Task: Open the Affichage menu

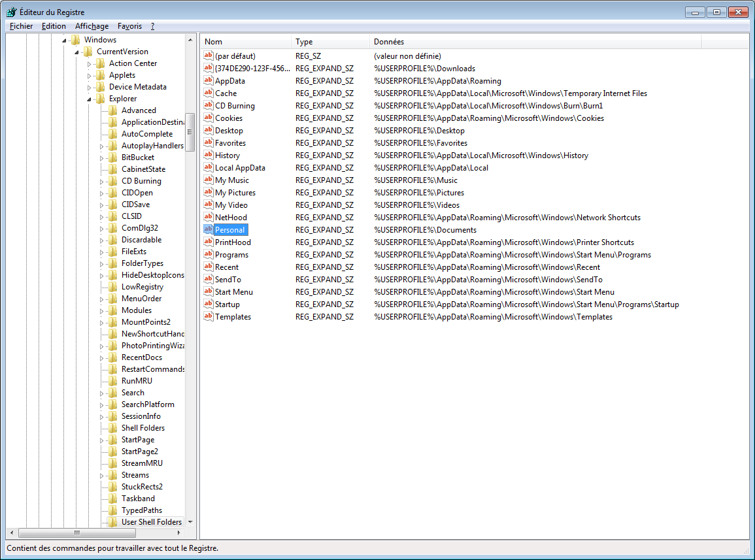Action: click(x=92, y=26)
